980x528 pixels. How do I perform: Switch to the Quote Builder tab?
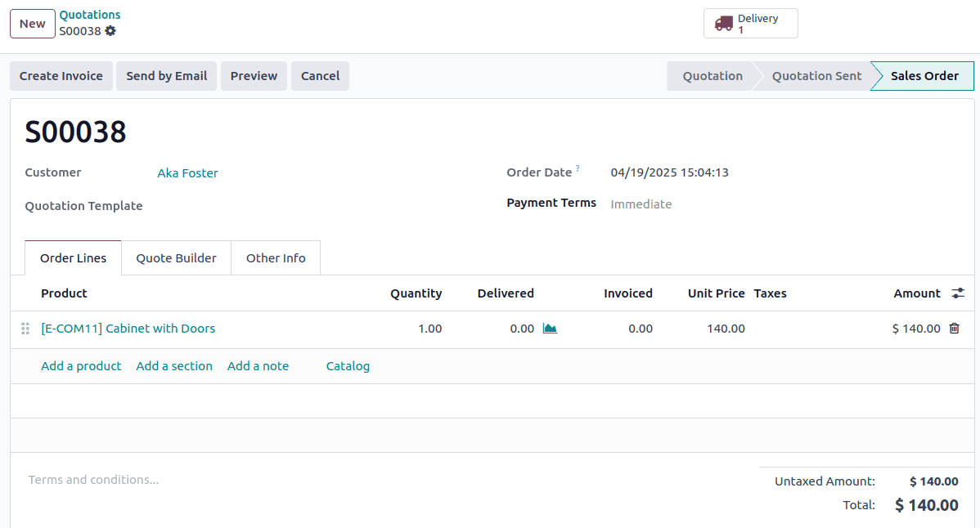(176, 257)
